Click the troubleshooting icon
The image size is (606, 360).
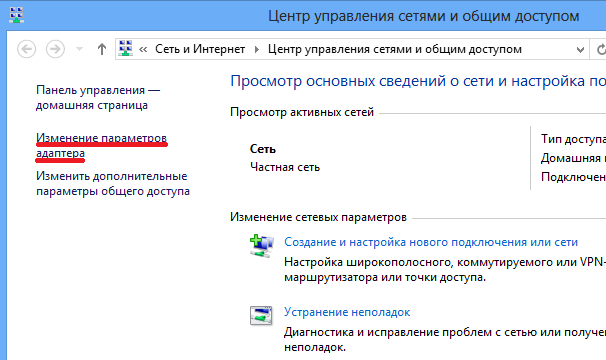coord(261,316)
